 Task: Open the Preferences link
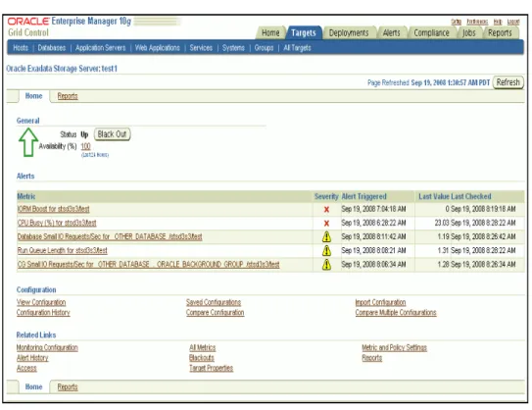coord(477,22)
